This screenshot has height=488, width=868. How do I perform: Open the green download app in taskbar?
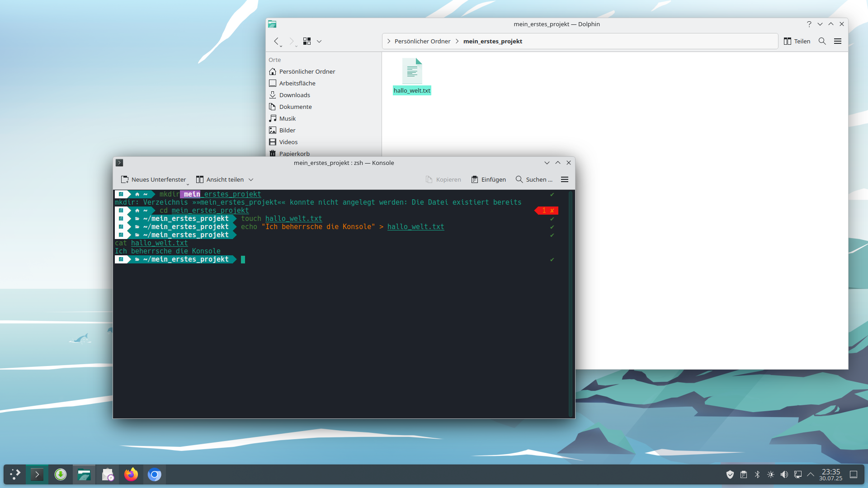pos(61,474)
